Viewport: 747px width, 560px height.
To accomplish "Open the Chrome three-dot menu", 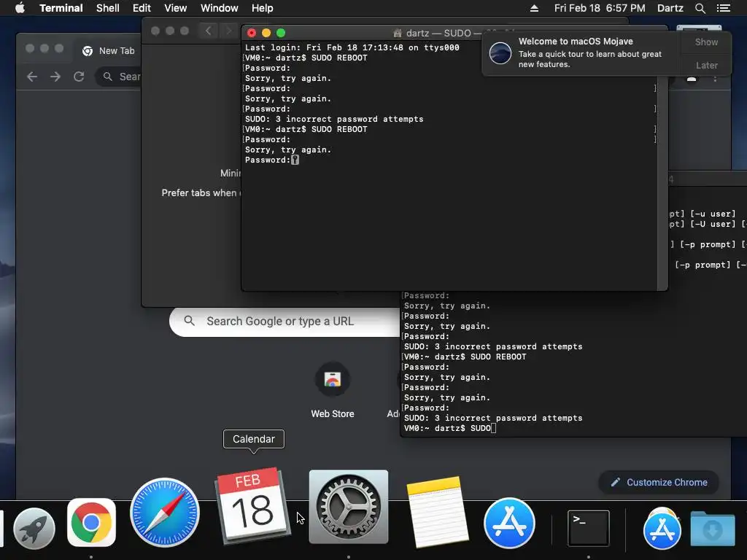I will tap(715, 77).
